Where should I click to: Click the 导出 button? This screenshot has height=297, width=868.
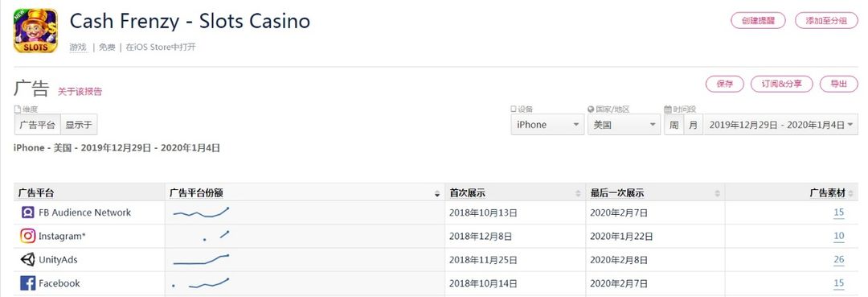838,85
